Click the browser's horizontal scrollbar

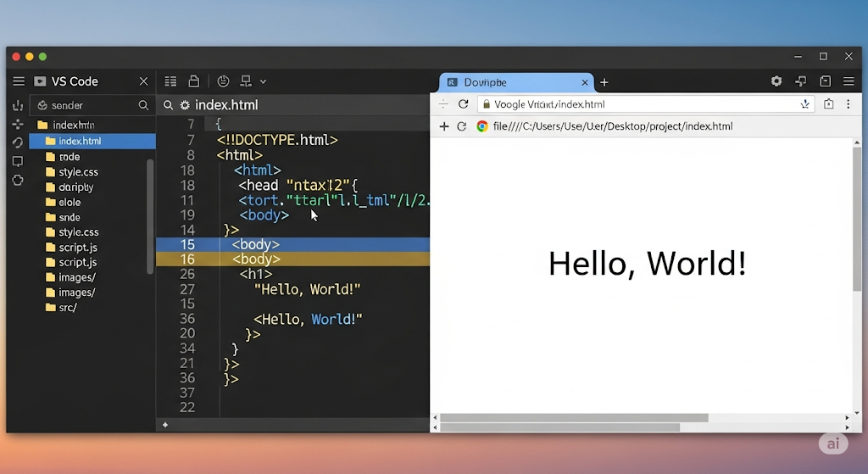pyautogui.click(x=574, y=418)
